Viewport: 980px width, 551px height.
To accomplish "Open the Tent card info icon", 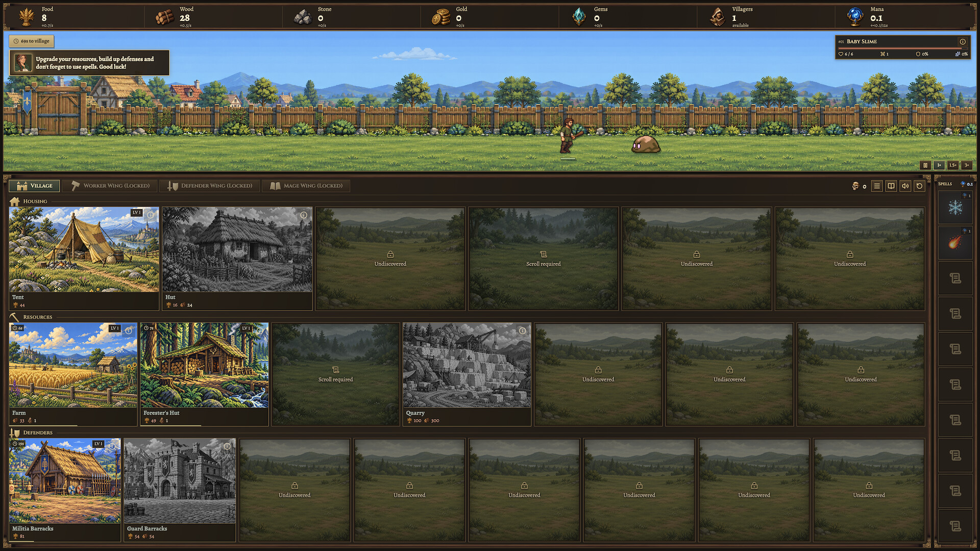I will [151, 215].
